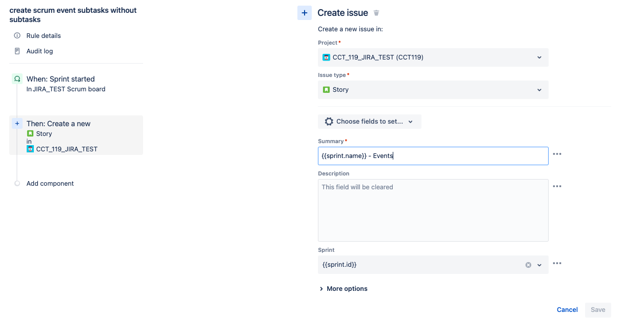Open the Summary field ellipsis menu
The width and height of the screenshot is (644, 335).
click(557, 153)
